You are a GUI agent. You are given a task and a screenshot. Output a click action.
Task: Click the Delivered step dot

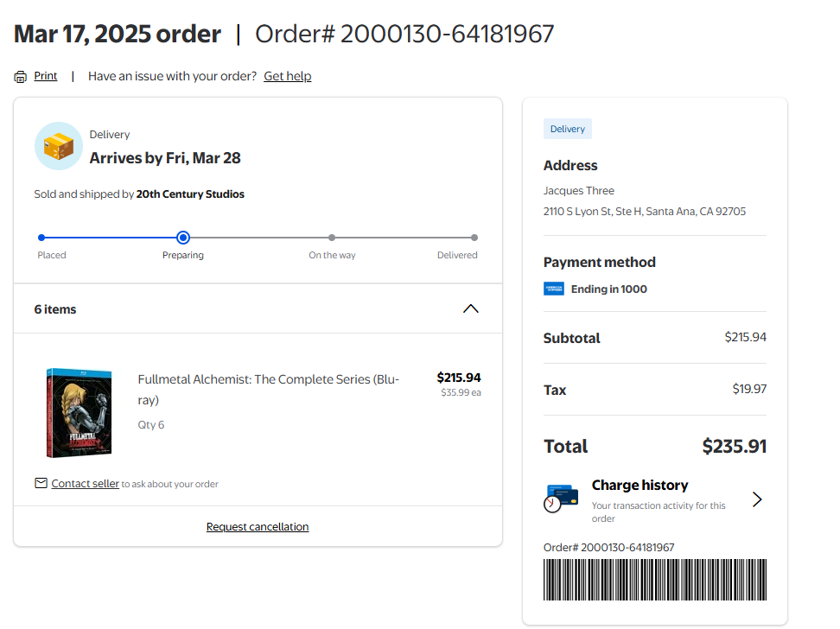[474, 238]
